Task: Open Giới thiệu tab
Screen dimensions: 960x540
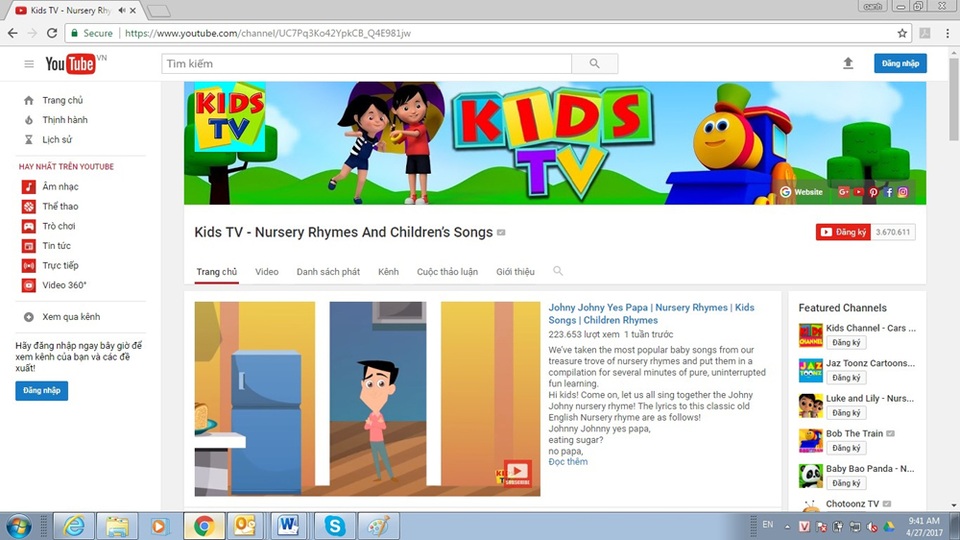Action: (516, 272)
